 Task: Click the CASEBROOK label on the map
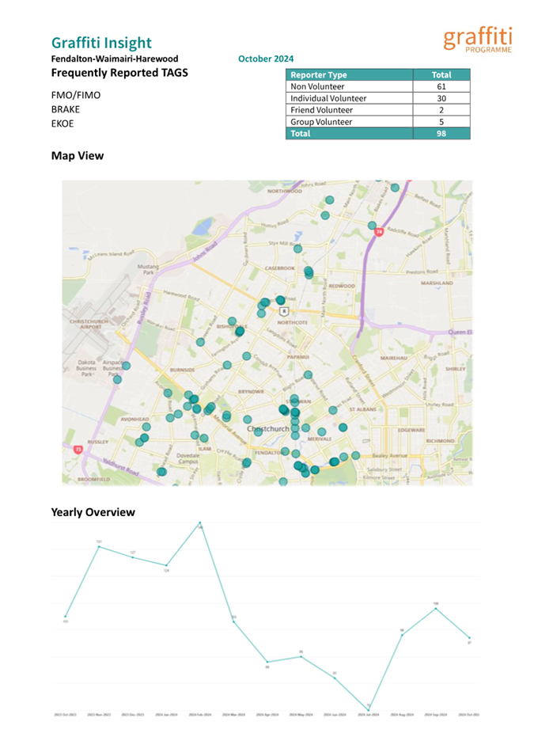pos(279,268)
